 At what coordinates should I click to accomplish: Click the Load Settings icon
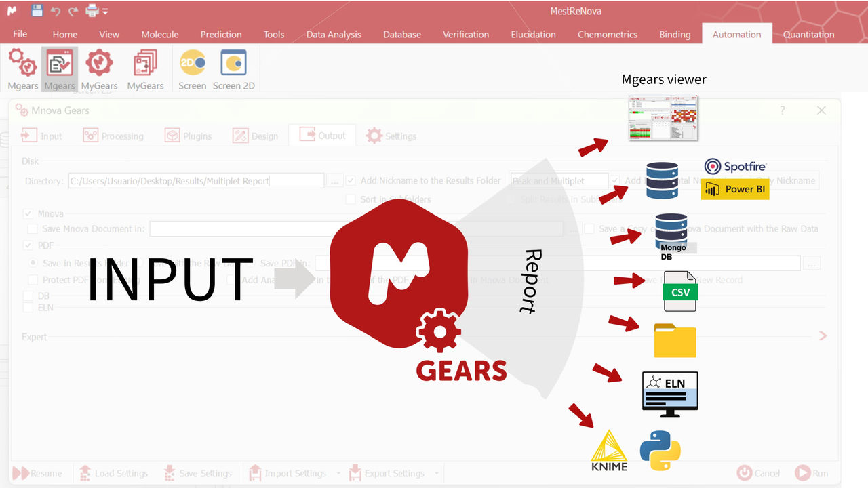pos(85,473)
